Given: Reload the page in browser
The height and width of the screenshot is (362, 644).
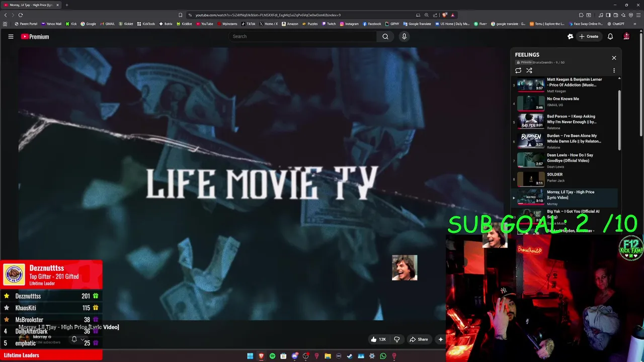Looking at the screenshot, I should [x=21, y=15].
